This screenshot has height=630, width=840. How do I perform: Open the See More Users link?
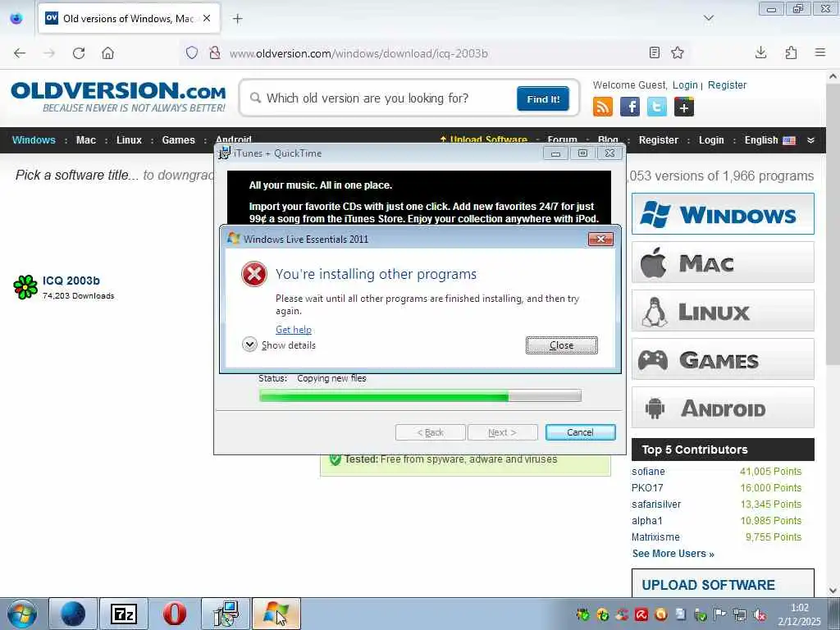[x=673, y=554]
